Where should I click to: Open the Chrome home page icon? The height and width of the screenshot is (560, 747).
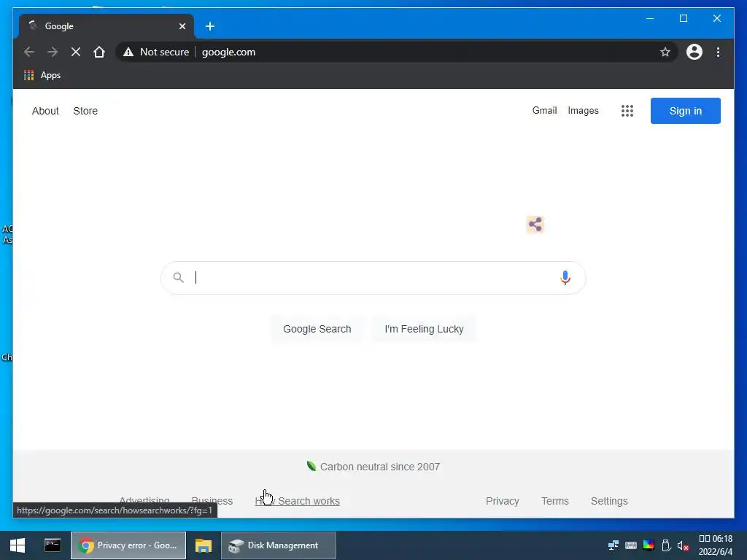pyautogui.click(x=99, y=52)
